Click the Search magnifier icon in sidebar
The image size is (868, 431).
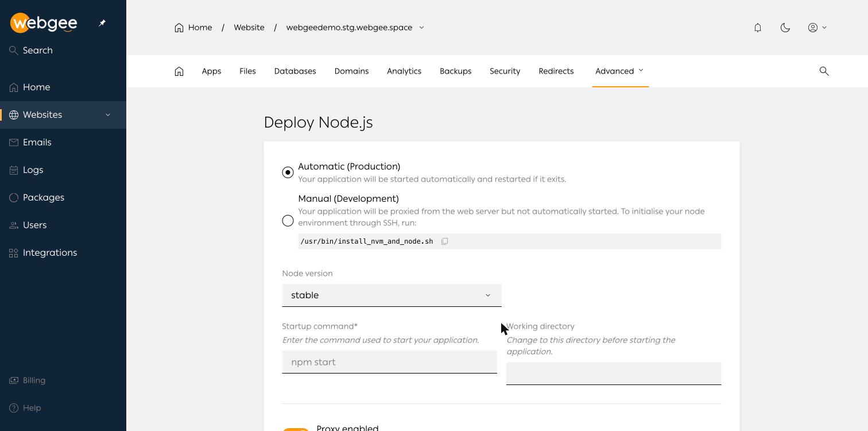[14, 51]
